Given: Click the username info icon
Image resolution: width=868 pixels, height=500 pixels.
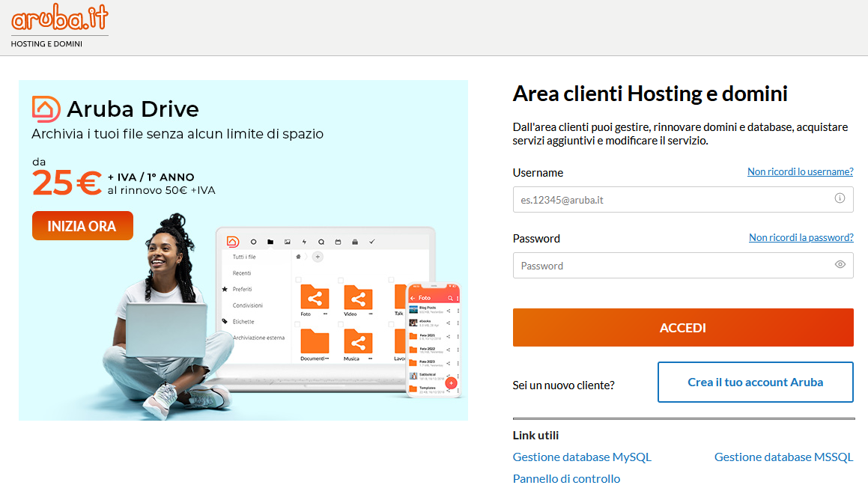Looking at the screenshot, I should [x=840, y=198].
